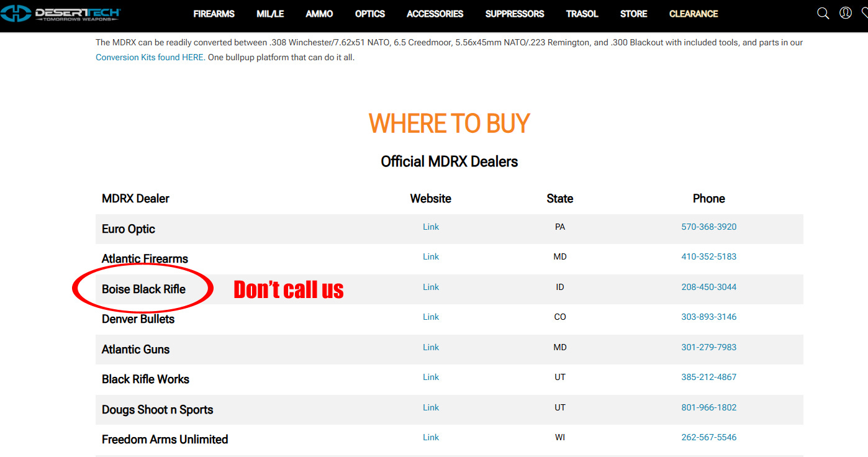Open Euro Optic website link
This screenshot has width=868, height=457.
click(x=431, y=227)
